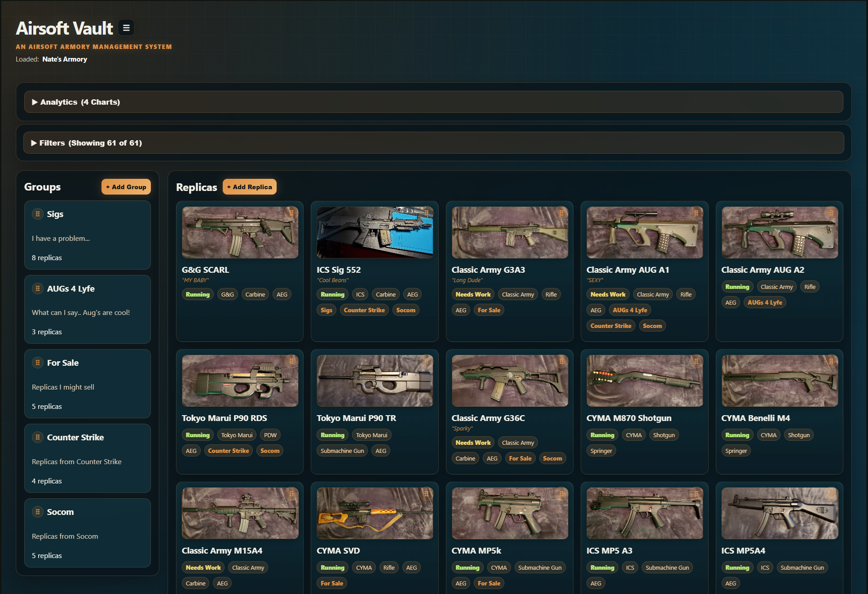Click the Springer tag on CYMA M870 Shotgun
Screen dimensions: 868x594
pyautogui.click(x=601, y=451)
